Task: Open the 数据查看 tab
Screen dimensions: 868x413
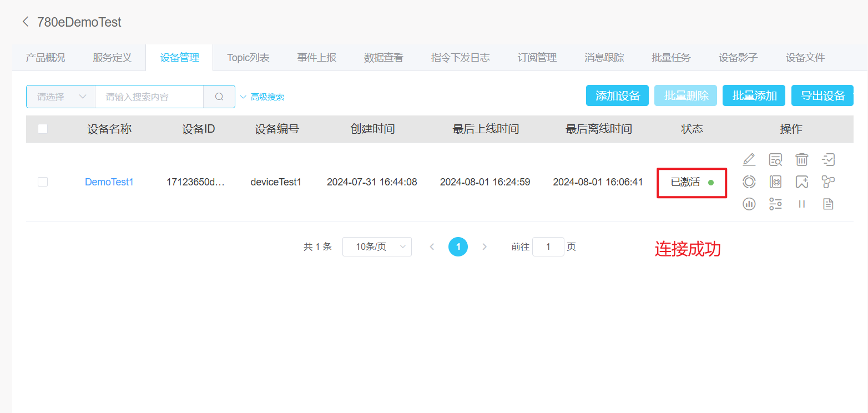Action: 383,58
